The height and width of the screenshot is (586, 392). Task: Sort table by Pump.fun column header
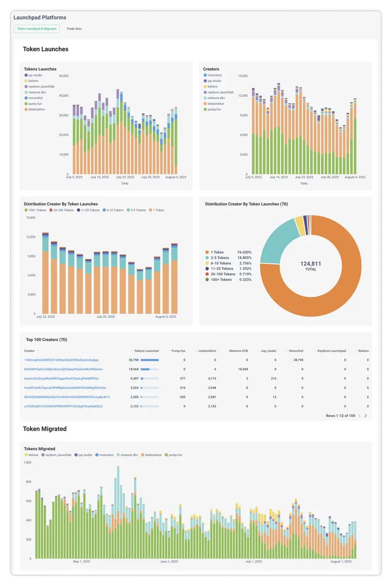pyautogui.click(x=178, y=351)
